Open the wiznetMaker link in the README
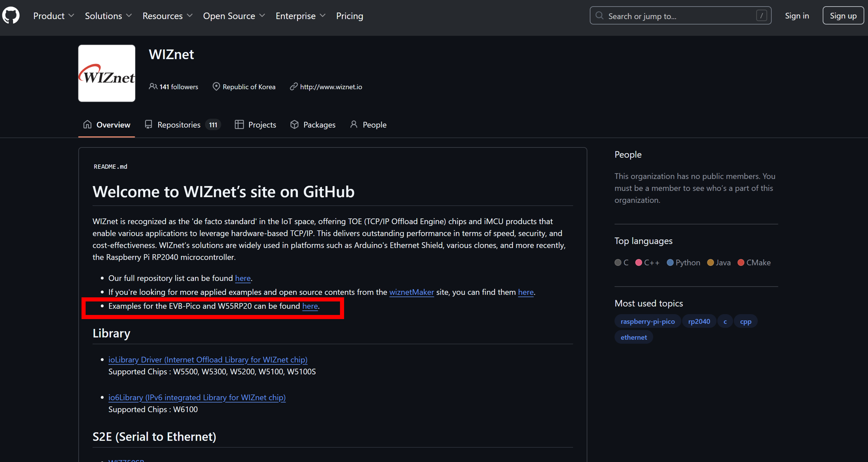Image resolution: width=868 pixels, height=462 pixels. pyautogui.click(x=411, y=292)
